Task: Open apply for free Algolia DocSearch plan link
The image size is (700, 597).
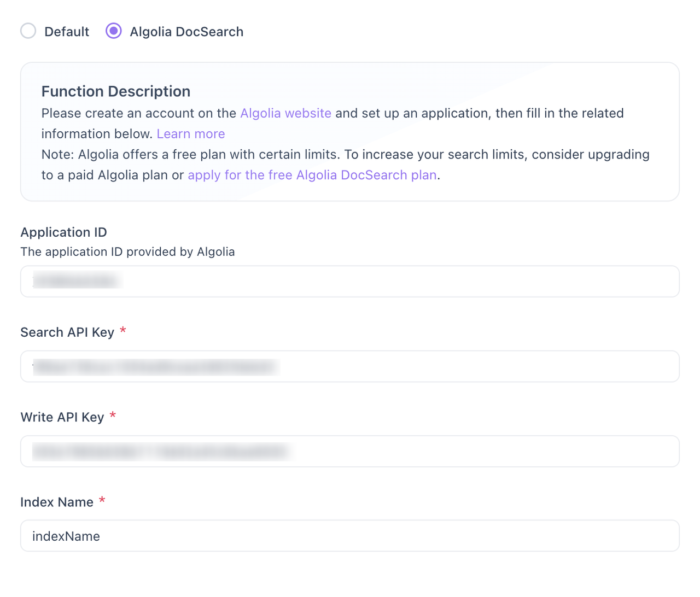Action: coord(312,175)
